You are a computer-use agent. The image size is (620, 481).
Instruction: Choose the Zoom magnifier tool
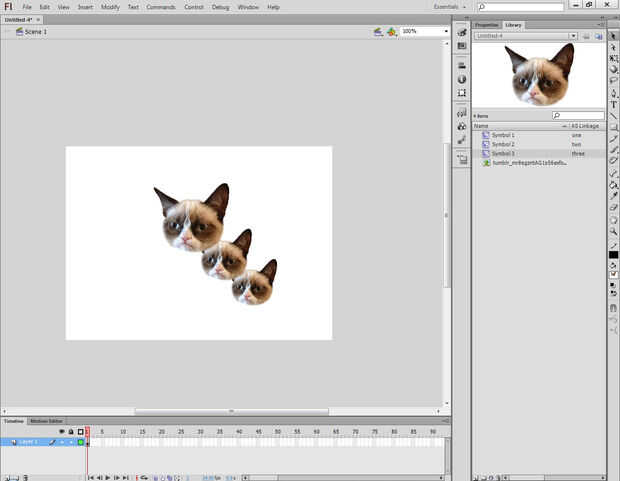(x=613, y=230)
